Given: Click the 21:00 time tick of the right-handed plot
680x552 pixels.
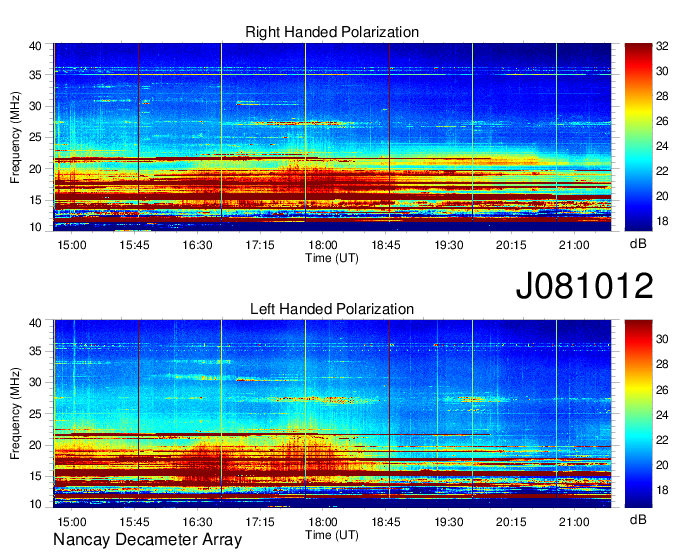Looking at the screenshot, I should 574,245.
